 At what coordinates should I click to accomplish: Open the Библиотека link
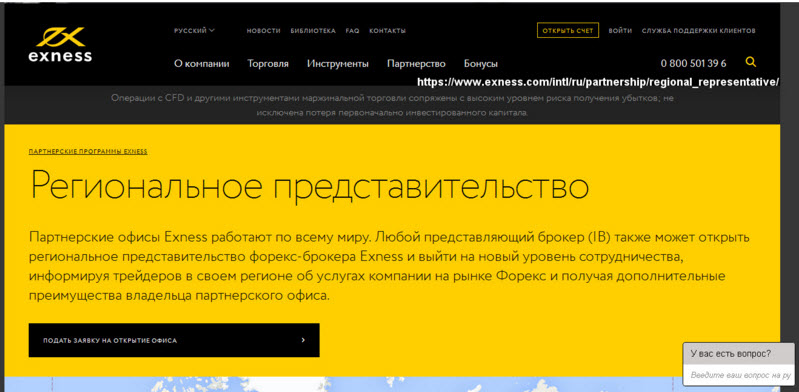point(313,31)
